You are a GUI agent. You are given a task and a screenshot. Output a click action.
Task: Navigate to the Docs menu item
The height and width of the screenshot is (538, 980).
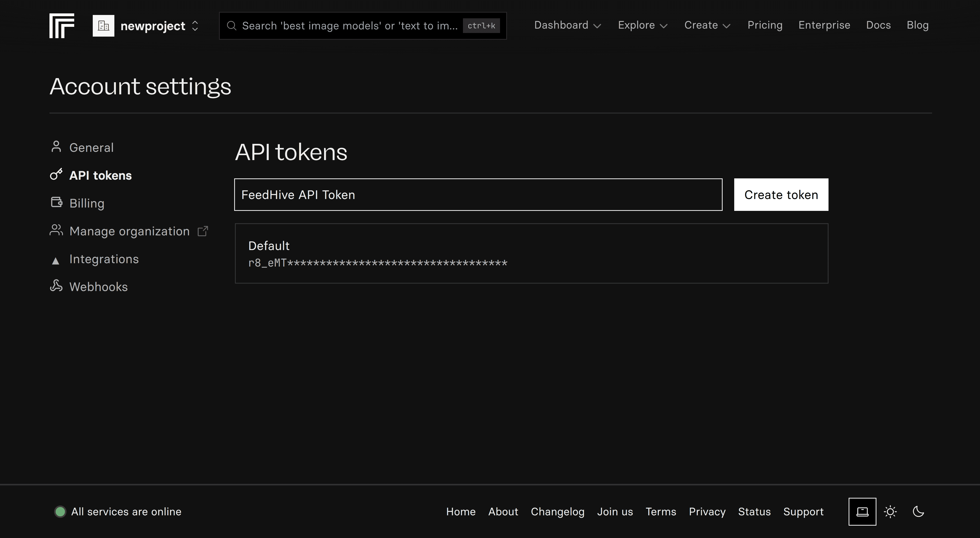[x=878, y=25]
